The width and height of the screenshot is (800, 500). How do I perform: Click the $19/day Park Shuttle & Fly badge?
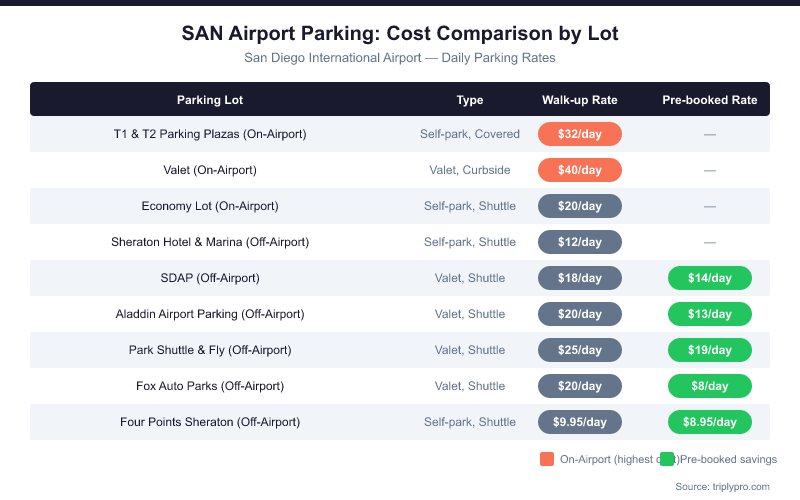[710, 350]
